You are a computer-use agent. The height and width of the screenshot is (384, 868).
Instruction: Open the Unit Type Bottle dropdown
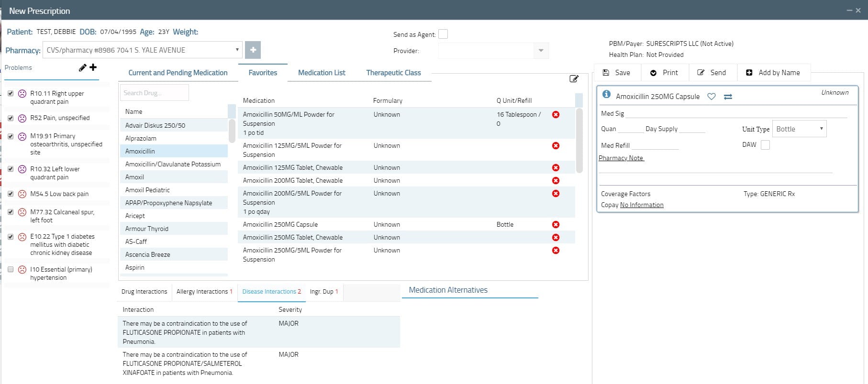click(799, 129)
